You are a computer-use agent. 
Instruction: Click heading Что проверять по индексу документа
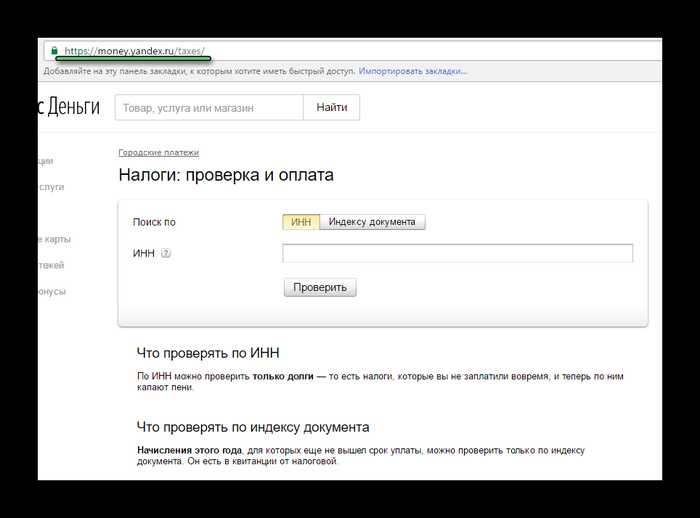point(253,427)
